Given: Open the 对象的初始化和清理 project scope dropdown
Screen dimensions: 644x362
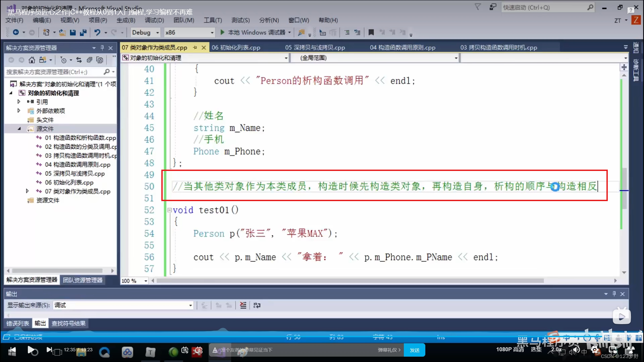Looking at the screenshot, I should click(x=205, y=58).
